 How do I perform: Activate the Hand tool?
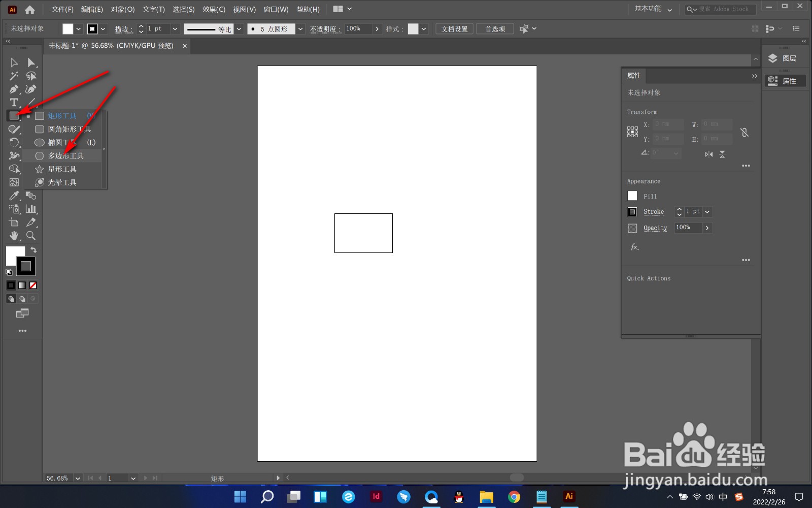[14, 236]
